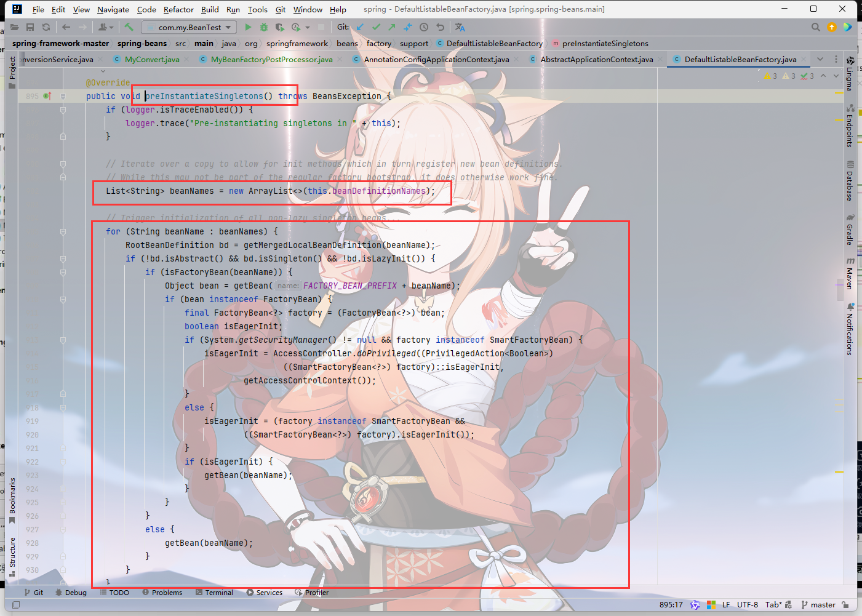The image size is (862, 616).
Task: Build project with the hammer icon
Action: (x=129, y=27)
